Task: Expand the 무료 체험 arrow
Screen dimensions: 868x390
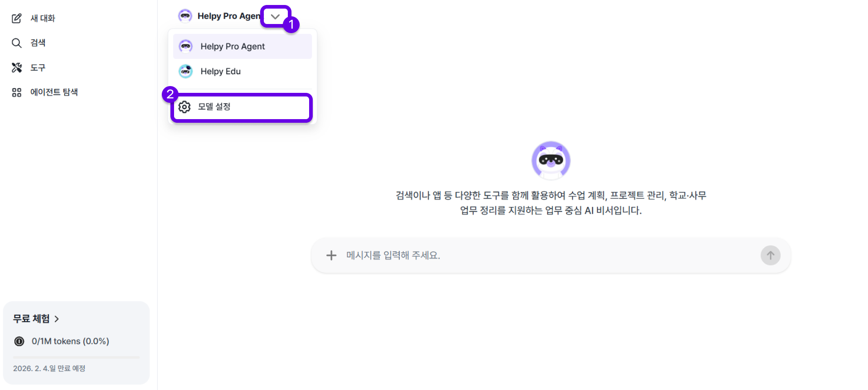Action: tap(57, 319)
